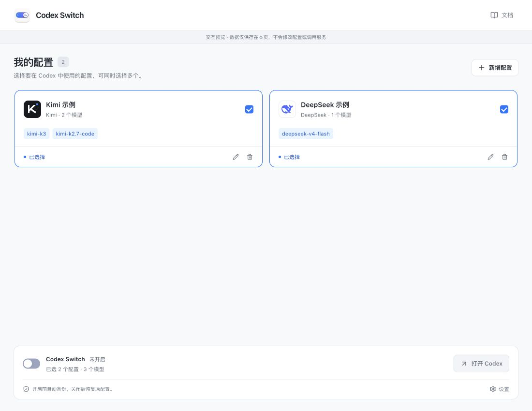The height and width of the screenshot is (411, 532).
Task: Click the Kimi logo icon
Action: (32, 109)
